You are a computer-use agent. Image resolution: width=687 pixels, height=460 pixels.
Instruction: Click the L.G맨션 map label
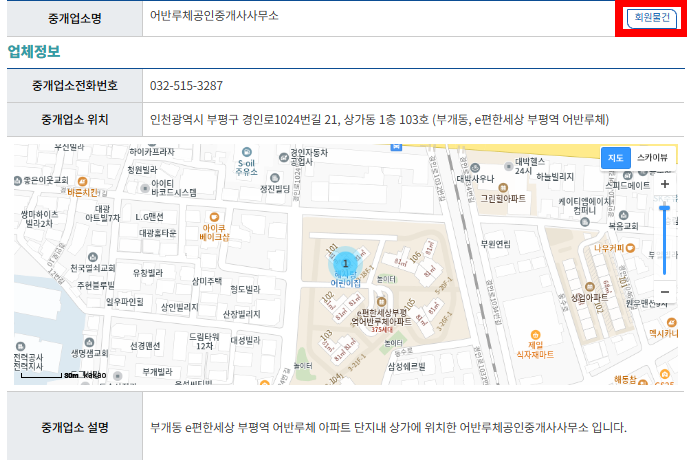click(149, 217)
